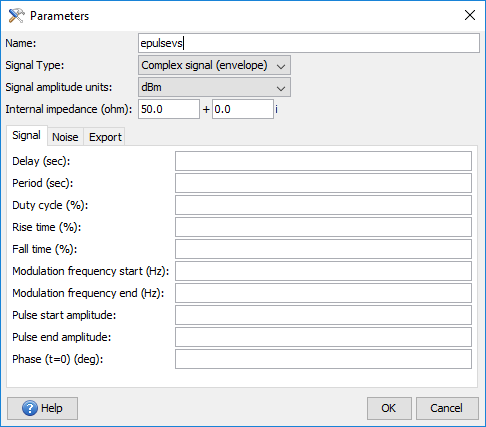
Task: Select the Signal tab
Action: (x=26, y=135)
